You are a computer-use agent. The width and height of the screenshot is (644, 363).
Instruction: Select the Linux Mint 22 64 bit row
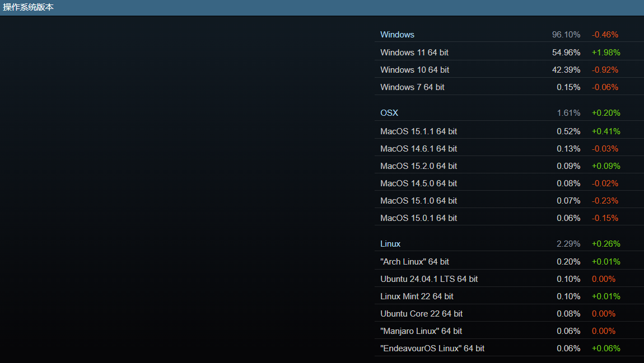[509, 296]
